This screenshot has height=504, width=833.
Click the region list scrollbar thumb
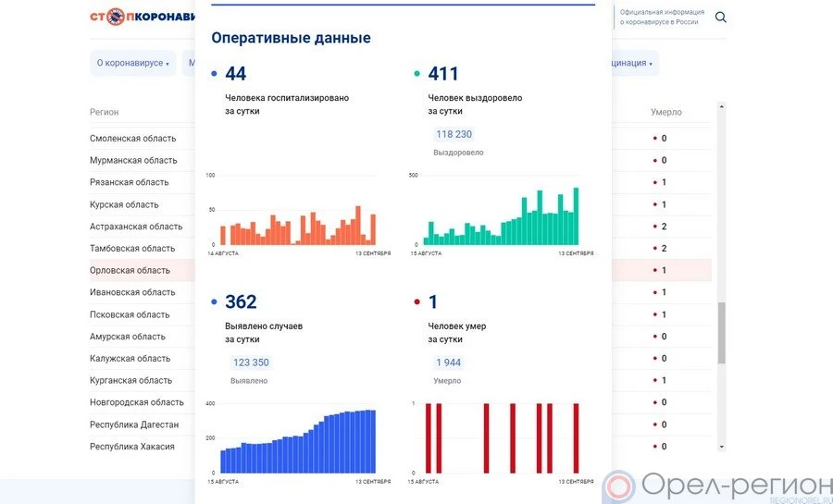pos(722,331)
